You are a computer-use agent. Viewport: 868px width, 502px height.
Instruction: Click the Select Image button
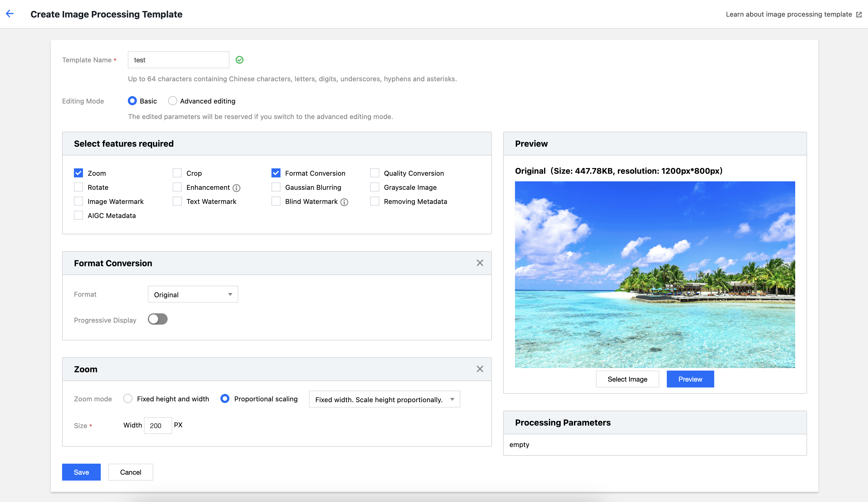[627, 379]
